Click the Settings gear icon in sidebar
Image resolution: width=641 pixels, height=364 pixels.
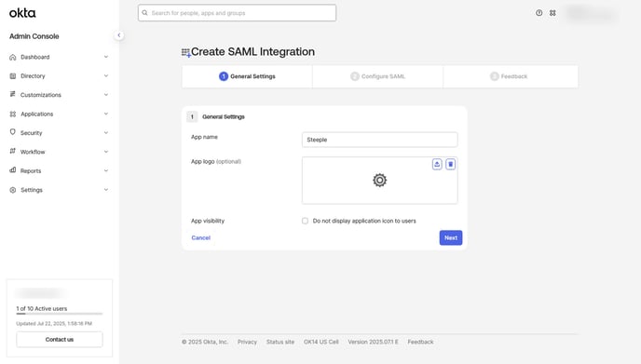tap(13, 190)
